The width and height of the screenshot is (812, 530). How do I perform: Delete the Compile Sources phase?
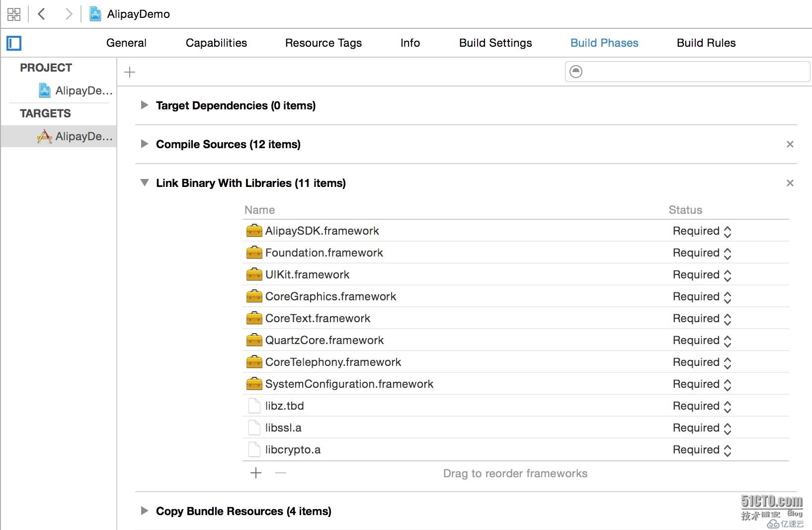(x=790, y=144)
